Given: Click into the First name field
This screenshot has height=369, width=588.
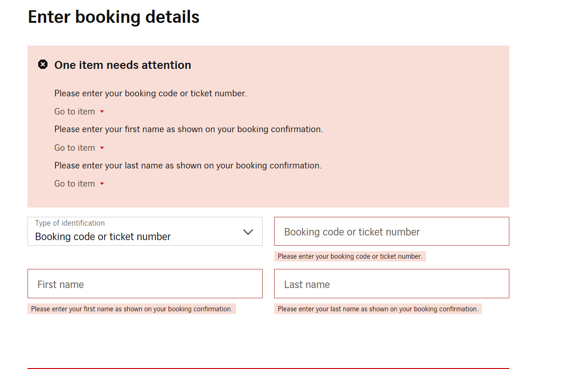Looking at the screenshot, I should pyautogui.click(x=145, y=284).
